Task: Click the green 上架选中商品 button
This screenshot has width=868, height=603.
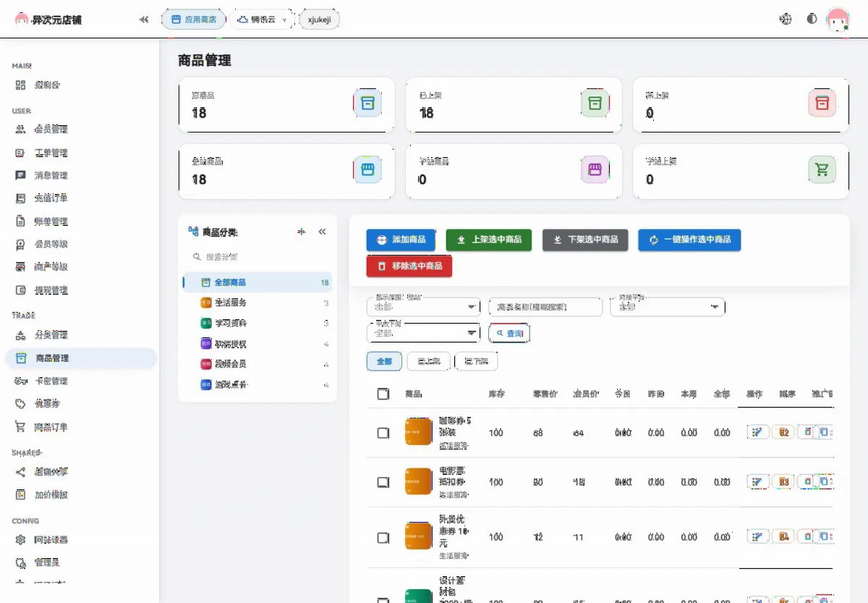Action: pyautogui.click(x=489, y=240)
